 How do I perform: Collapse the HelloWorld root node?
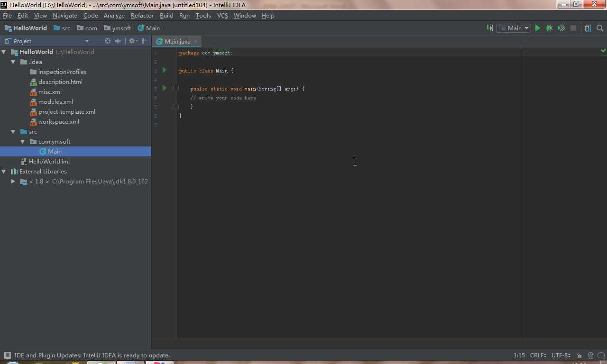[x=4, y=52]
